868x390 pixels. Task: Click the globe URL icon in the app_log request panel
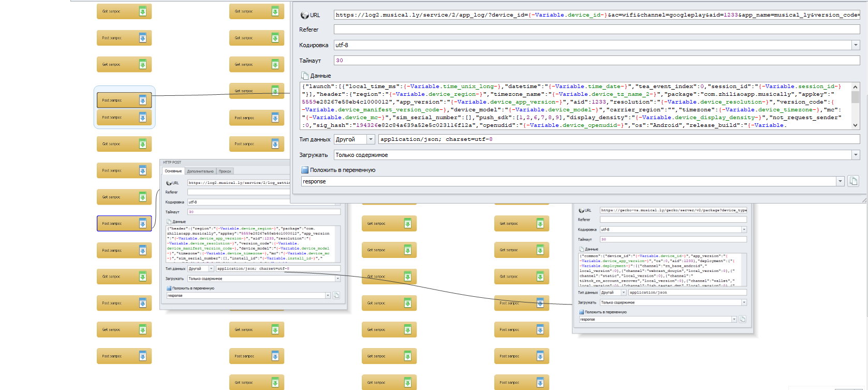coord(305,15)
